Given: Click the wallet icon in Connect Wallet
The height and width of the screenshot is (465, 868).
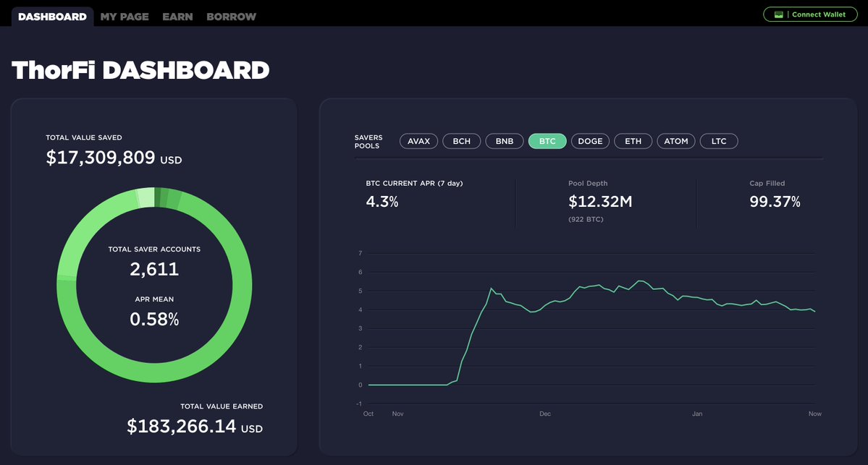Looking at the screenshot, I should tap(778, 14).
